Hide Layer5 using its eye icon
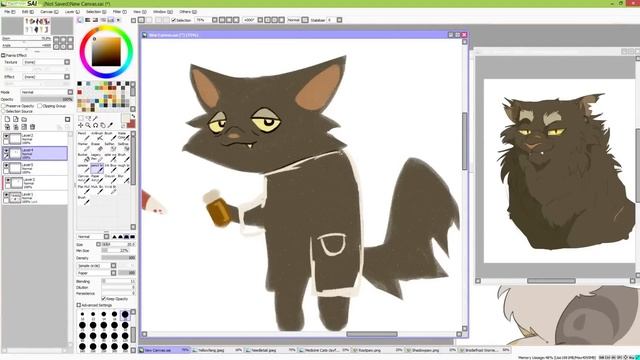640x360 pixels. coord(6,165)
